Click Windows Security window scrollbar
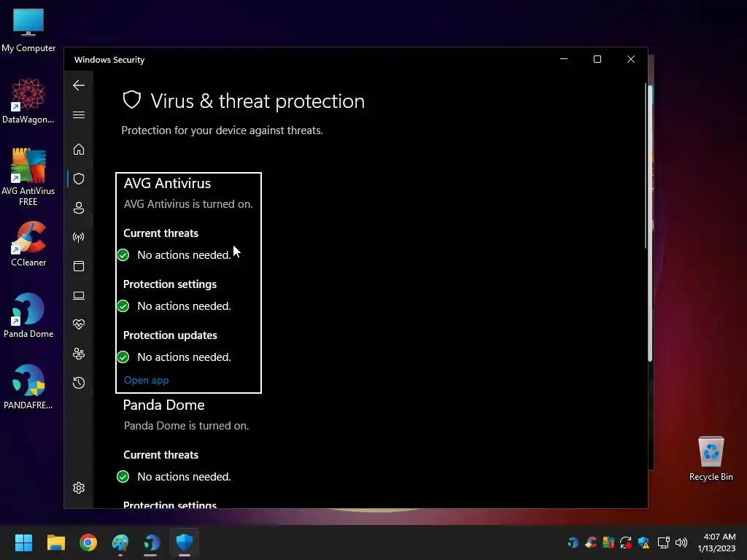747x560 pixels. (x=646, y=167)
